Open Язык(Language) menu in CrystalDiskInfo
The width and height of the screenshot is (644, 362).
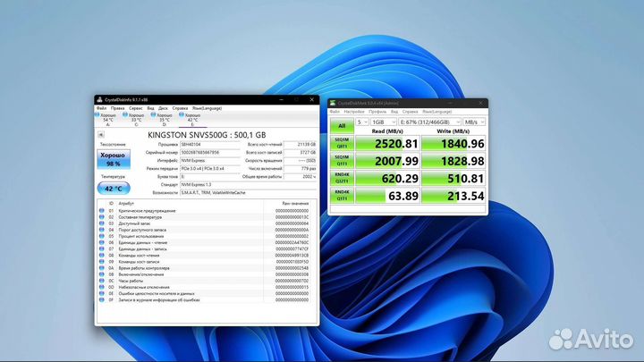pos(207,108)
